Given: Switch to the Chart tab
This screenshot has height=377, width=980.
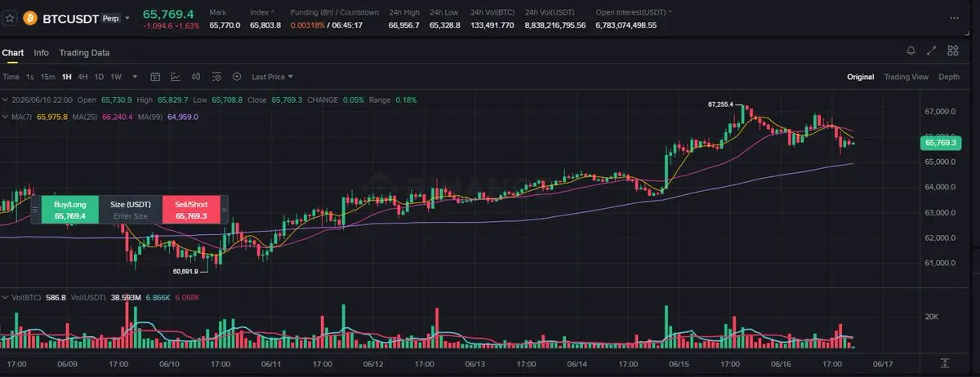Looking at the screenshot, I should (x=12, y=52).
